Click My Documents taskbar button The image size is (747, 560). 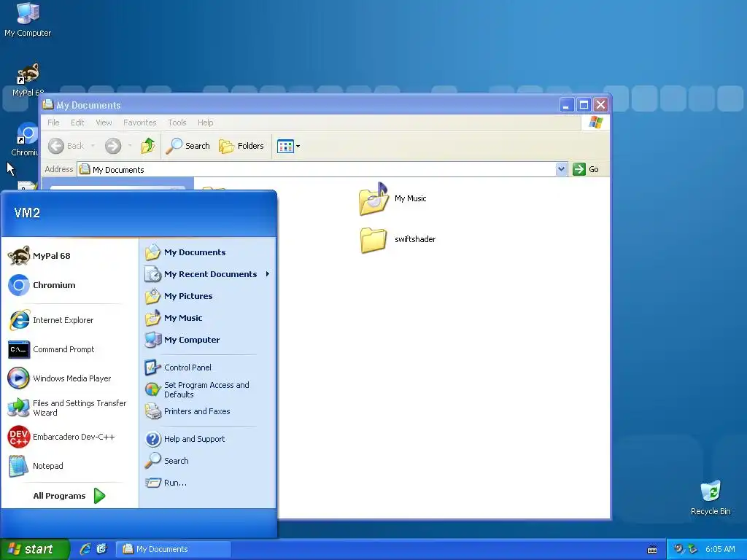[x=174, y=549]
